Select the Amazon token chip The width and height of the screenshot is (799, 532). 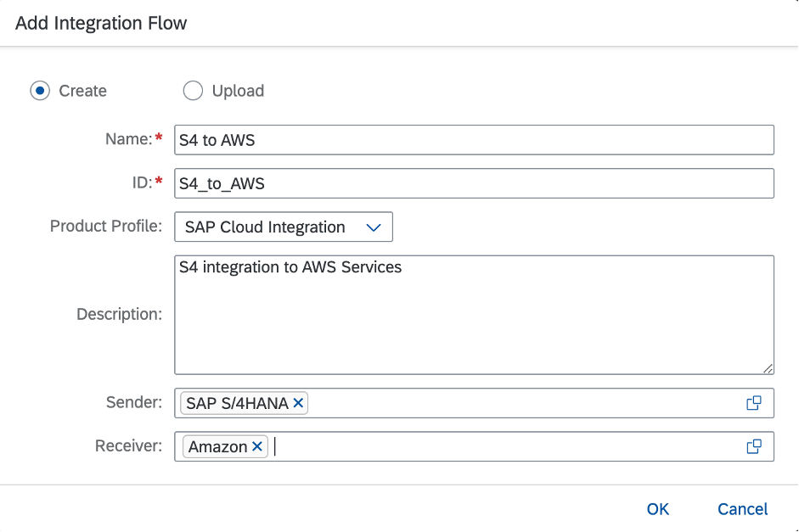217,446
